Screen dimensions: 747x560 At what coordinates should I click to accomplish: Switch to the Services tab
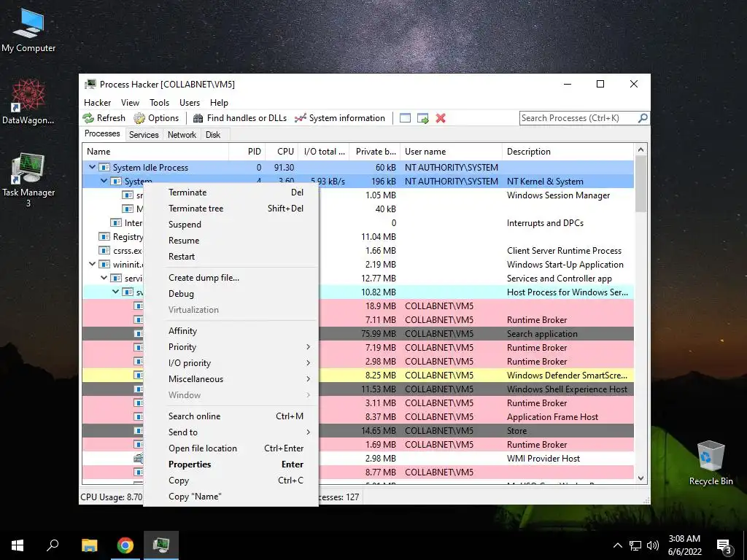coord(144,135)
